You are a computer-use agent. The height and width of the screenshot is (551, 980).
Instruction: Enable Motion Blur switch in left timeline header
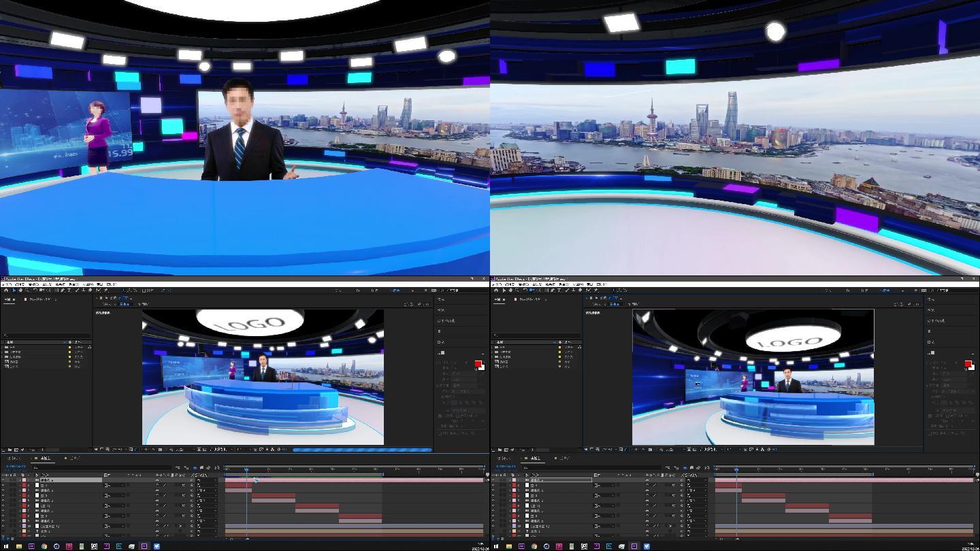tap(208, 468)
